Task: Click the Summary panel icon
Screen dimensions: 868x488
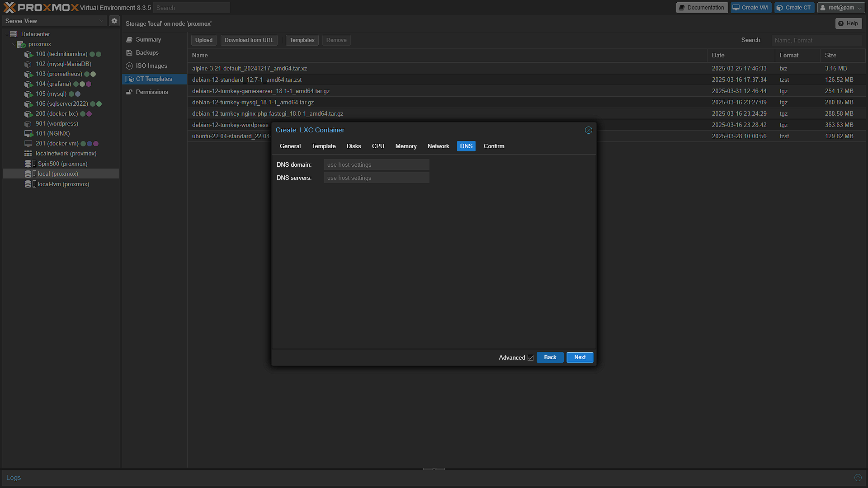Action: click(x=129, y=40)
